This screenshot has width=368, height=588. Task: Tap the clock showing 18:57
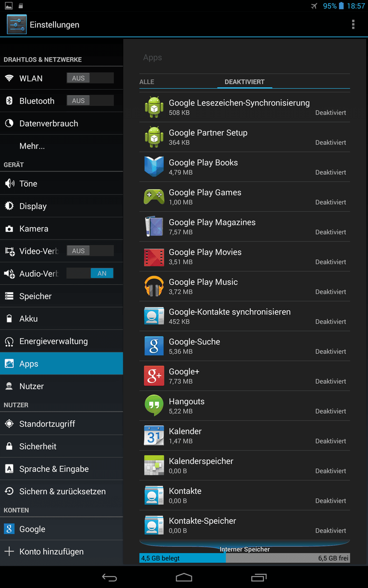(x=356, y=6)
